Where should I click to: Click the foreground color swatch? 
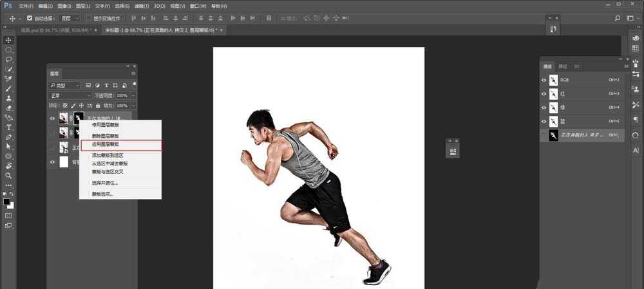point(7,201)
